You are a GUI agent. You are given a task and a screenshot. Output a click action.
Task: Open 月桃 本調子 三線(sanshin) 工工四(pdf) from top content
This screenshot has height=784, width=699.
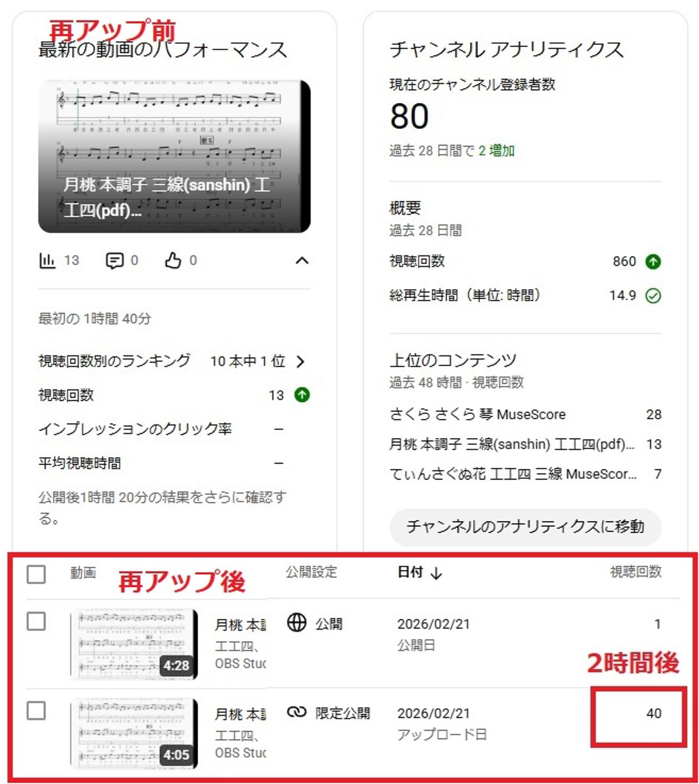pos(509,444)
